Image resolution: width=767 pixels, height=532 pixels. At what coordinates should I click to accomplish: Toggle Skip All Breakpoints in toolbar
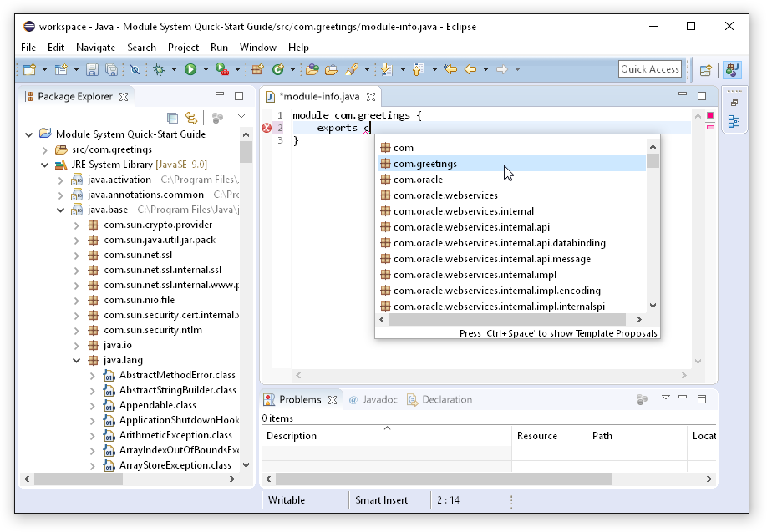(135, 70)
